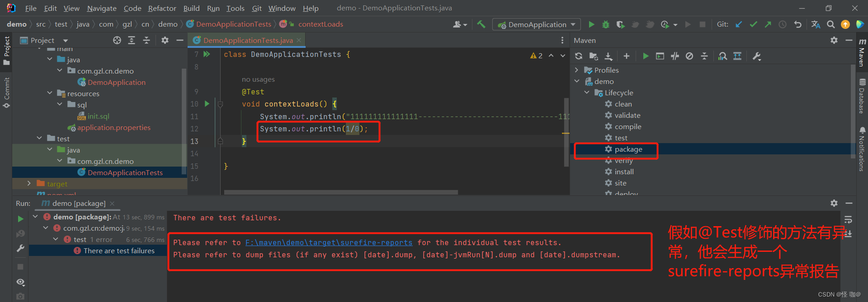Screen dimensions: 868x302
Task: Open the File menu
Action: 31,8
